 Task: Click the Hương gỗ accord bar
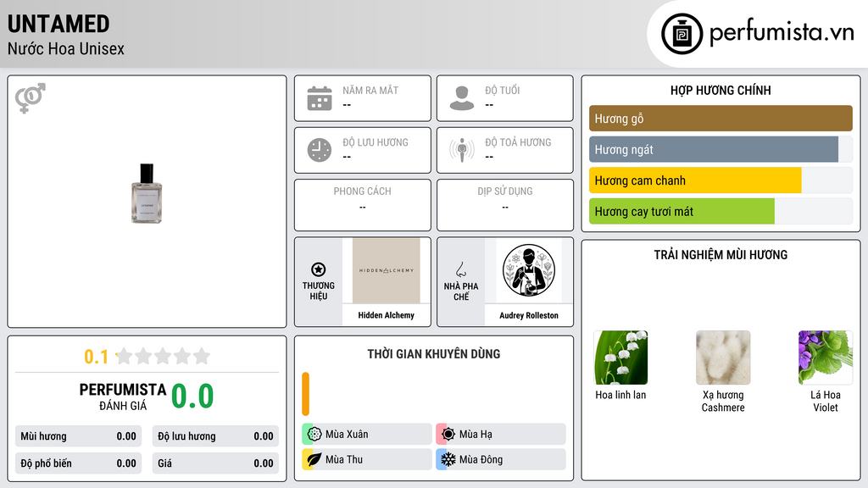721,119
